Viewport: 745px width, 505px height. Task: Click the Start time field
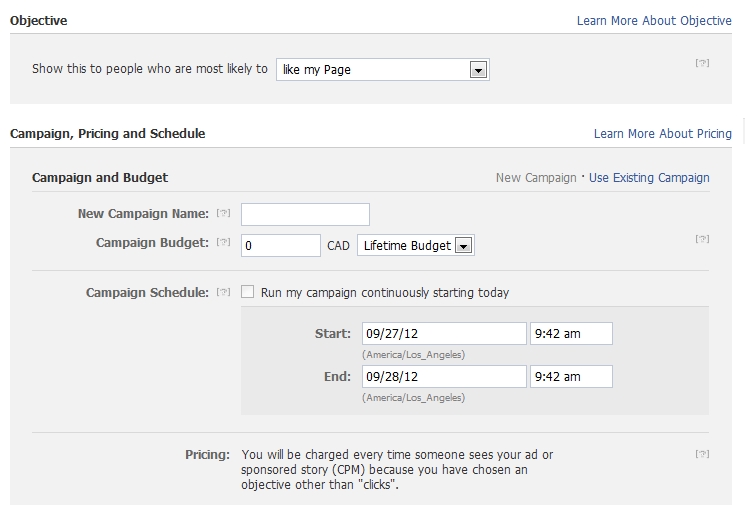571,333
